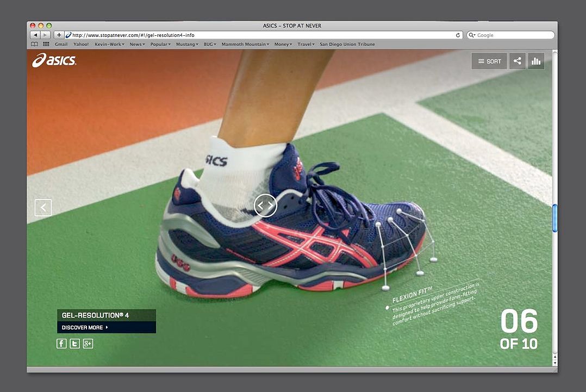The image size is (586, 392).
Task: Share on Facebook
Action: (61, 344)
